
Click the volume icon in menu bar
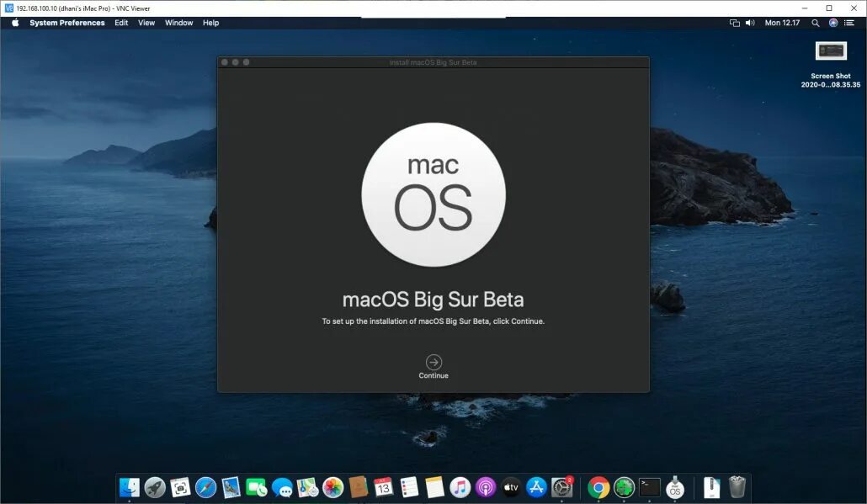click(x=750, y=23)
